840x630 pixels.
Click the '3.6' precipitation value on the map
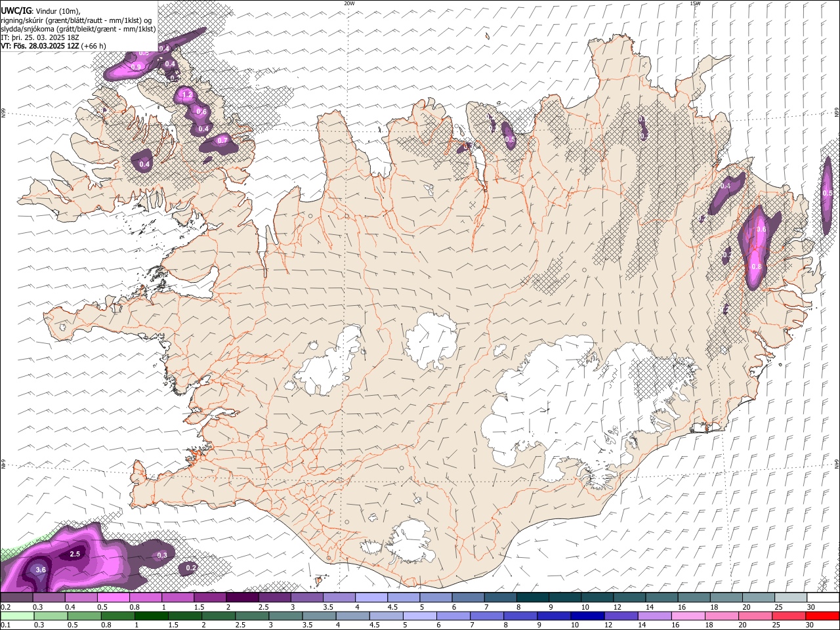(41, 570)
